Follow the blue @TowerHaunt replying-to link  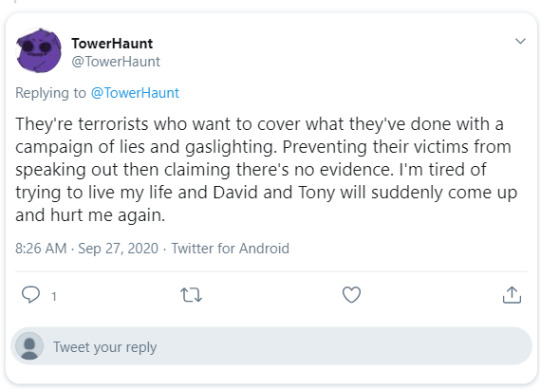(x=135, y=93)
